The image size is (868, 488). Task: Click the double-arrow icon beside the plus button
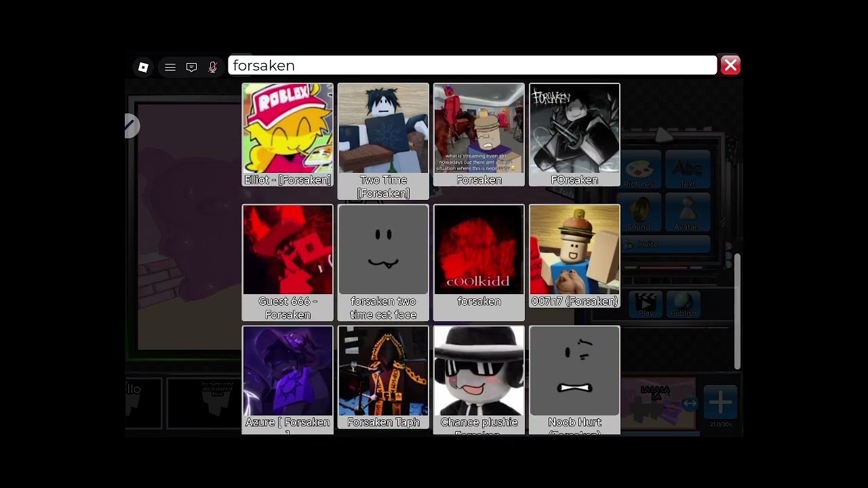tap(690, 404)
